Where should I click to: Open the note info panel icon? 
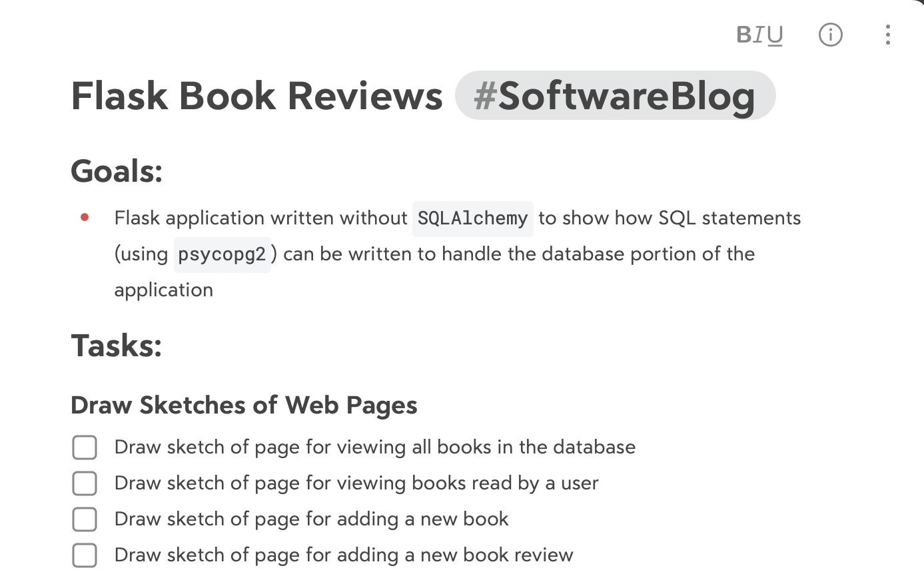click(830, 35)
